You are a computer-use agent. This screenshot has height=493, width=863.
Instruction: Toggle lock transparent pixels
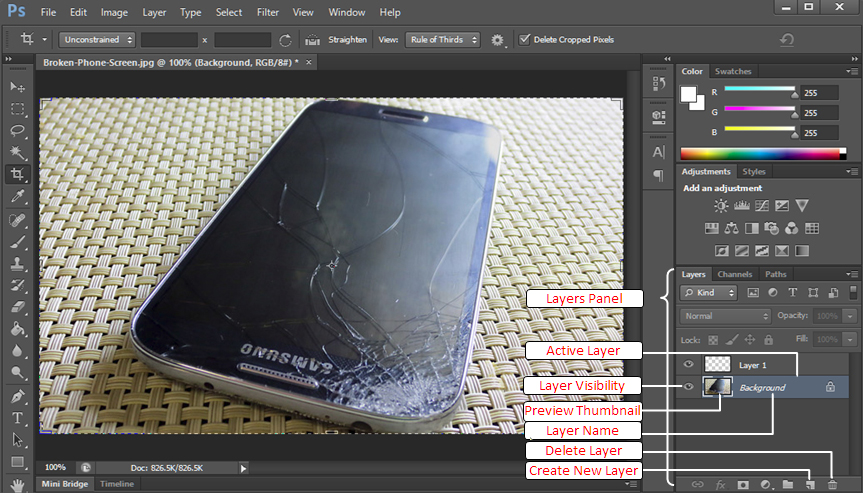[x=713, y=340]
